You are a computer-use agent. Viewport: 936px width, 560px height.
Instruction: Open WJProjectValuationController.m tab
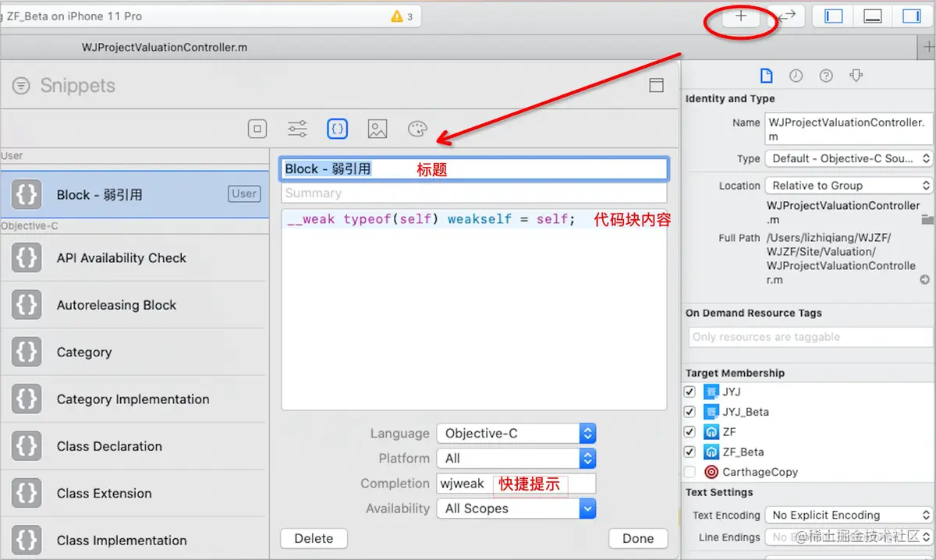[165, 48]
